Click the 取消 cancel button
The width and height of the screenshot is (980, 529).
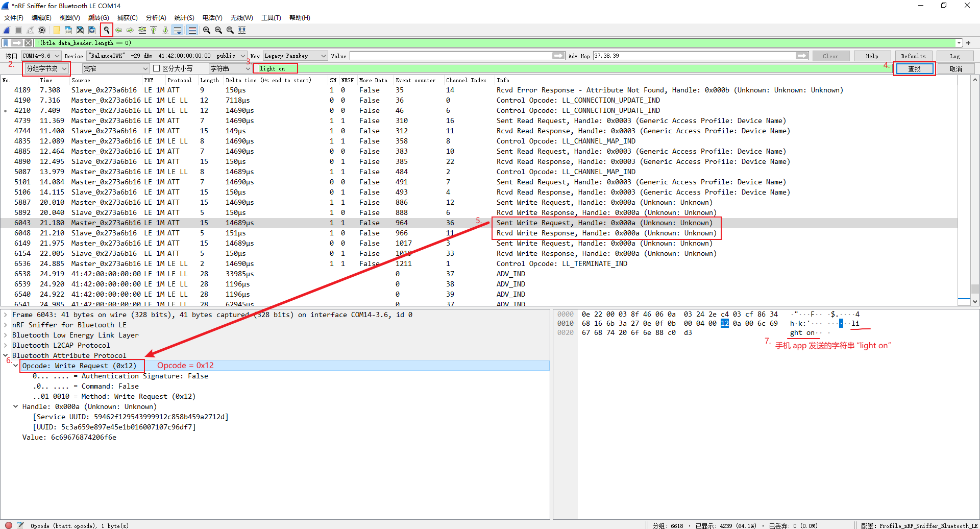pyautogui.click(x=955, y=69)
